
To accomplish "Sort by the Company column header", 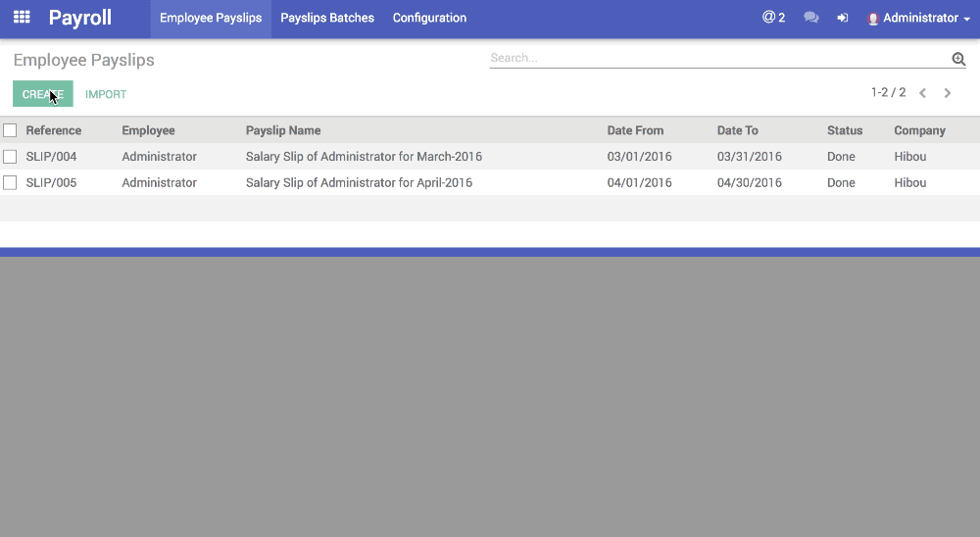I will click(919, 130).
